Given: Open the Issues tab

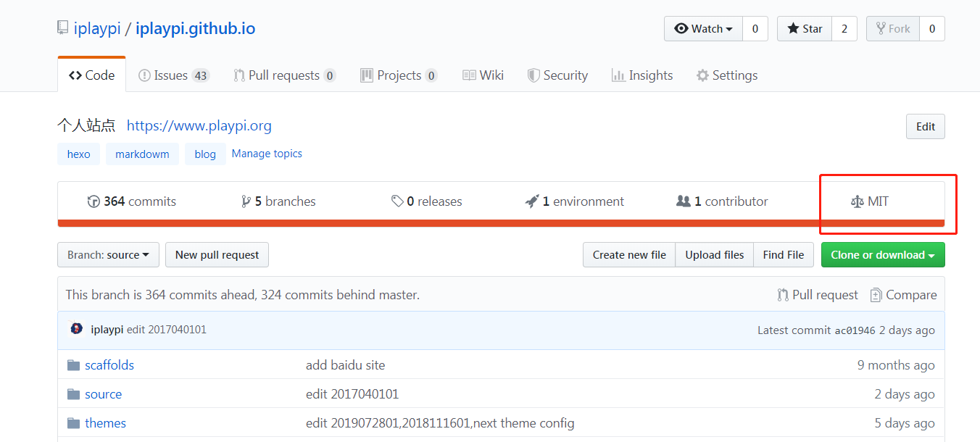Looking at the screenshot, I should tap(174, 75).
